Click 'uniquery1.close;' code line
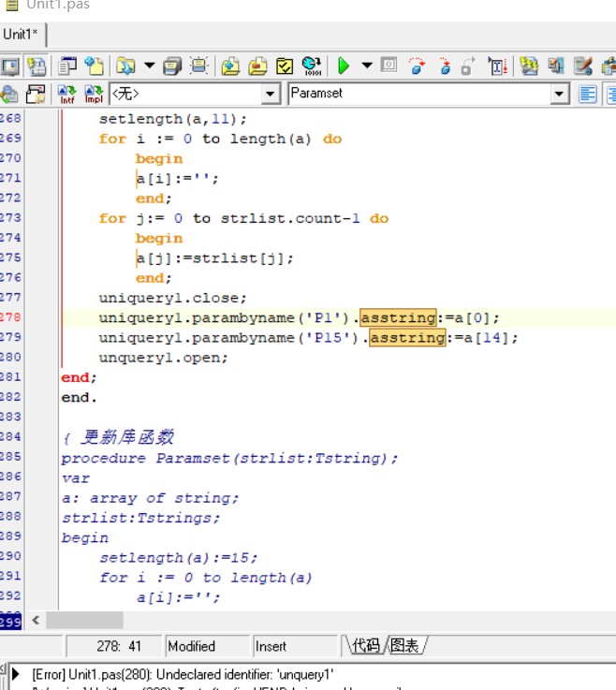Viewport: 616px width, 690px height. tap(172, 298)
